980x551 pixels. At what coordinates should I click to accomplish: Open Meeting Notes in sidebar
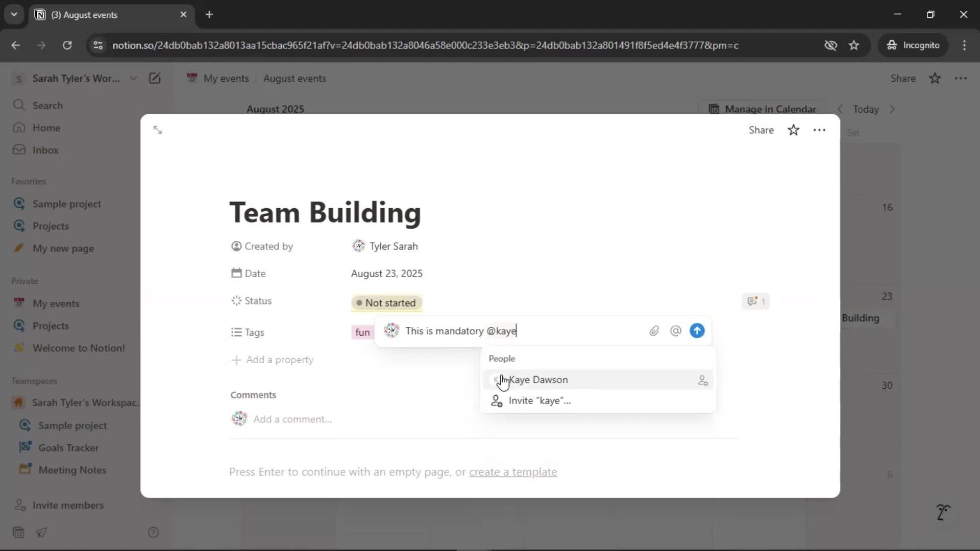pos(72,470)
